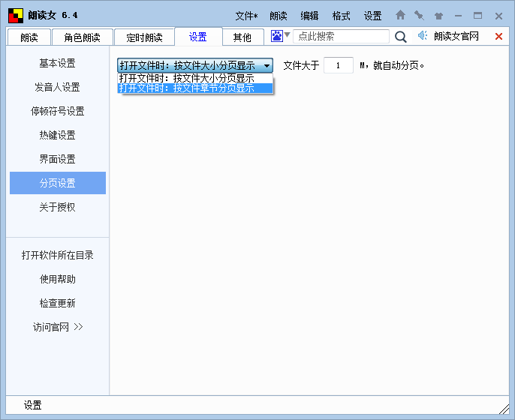Open 热键设置 in the sidebar
Screen dimensions: 515x420
point(58,135)
